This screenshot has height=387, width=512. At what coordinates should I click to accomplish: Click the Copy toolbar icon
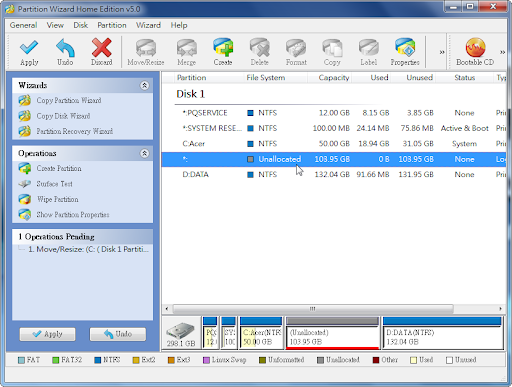[x=332, y=48]
